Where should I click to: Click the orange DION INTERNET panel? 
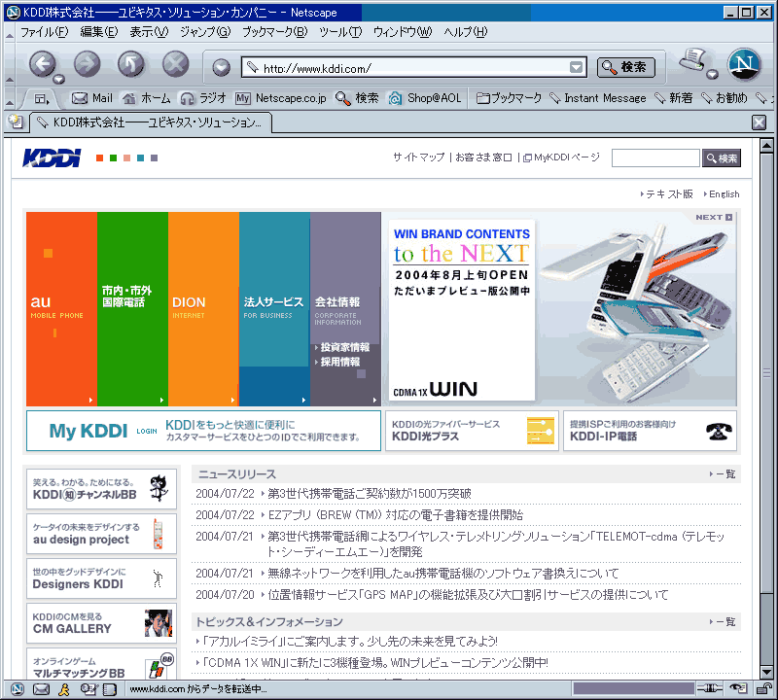[x=203, y=309]
